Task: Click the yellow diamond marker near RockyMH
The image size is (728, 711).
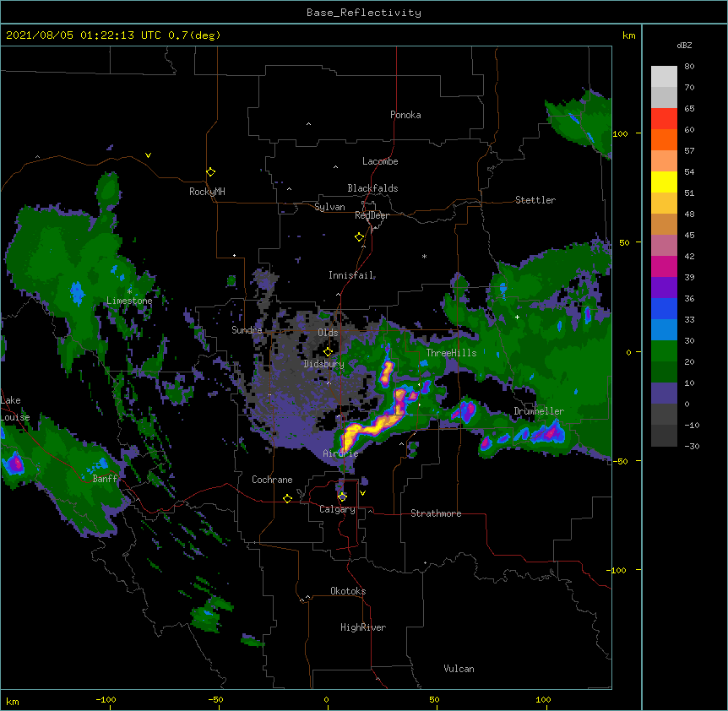Action: click(x=210, y=172)
